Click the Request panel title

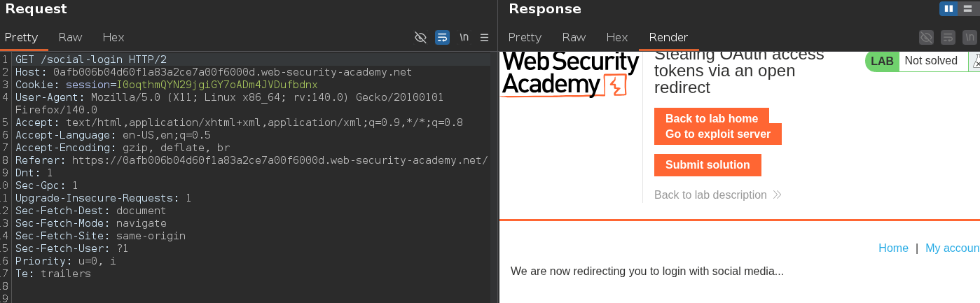point(36,9)
